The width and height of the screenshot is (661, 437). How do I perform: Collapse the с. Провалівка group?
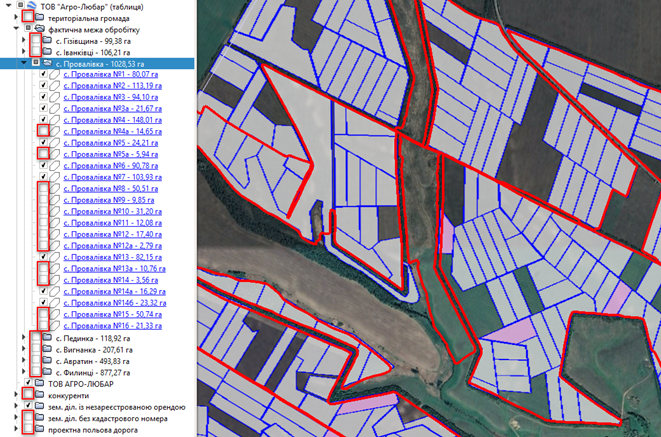point(24,63)
